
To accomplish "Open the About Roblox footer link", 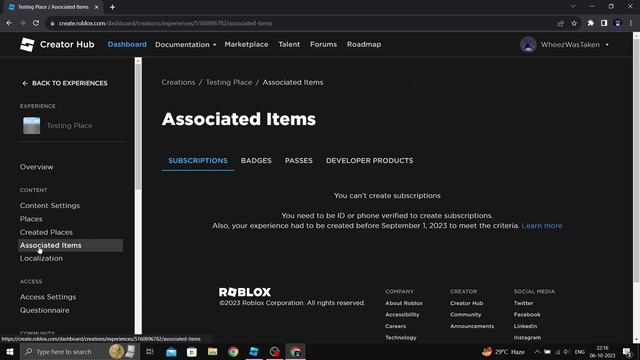I will click(x=404, y=303).
